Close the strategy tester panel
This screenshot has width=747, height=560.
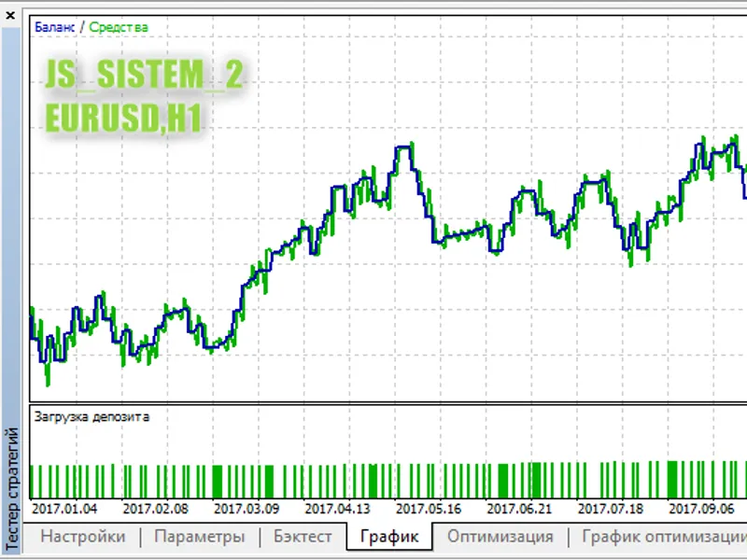tap(10, 16)
